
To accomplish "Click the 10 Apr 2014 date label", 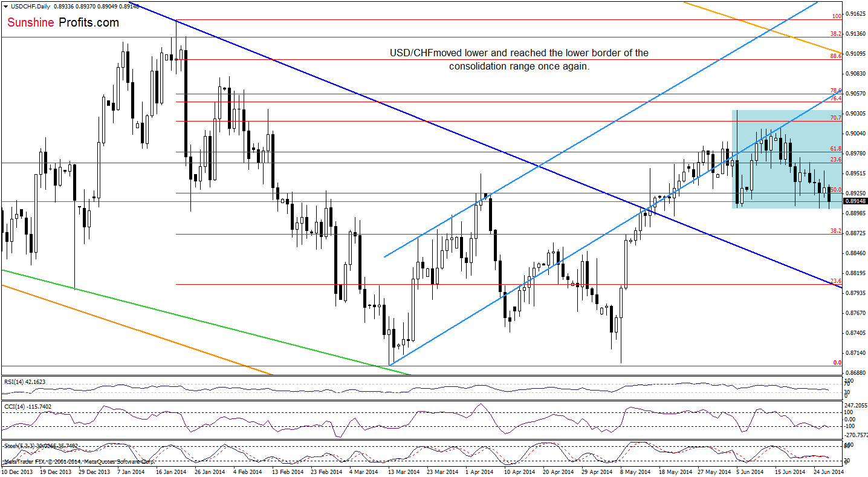I will [x=519, y=471].
